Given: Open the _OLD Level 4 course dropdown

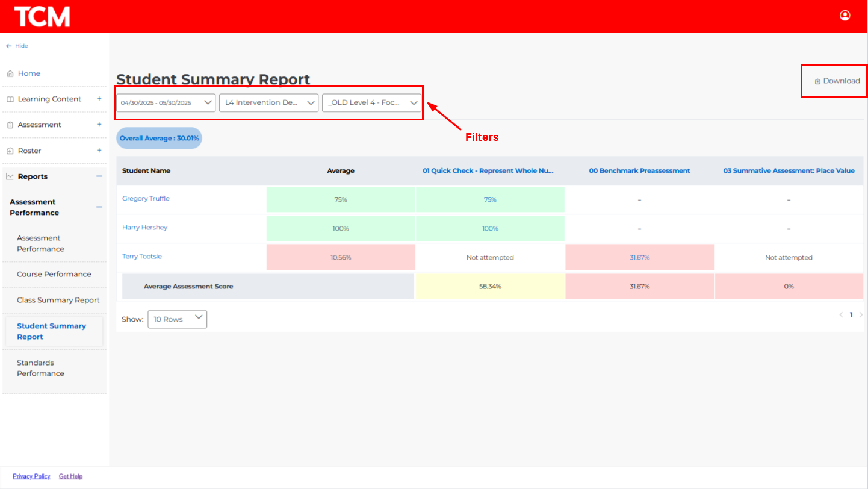Looking at the screenshot, I should 372,103.
